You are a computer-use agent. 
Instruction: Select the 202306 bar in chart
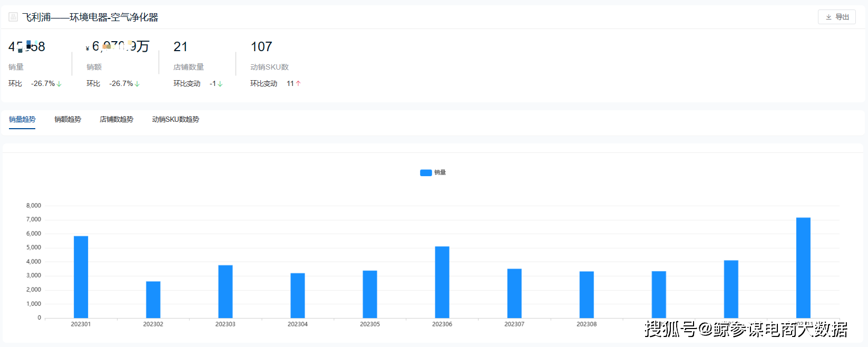click(442, 282)
